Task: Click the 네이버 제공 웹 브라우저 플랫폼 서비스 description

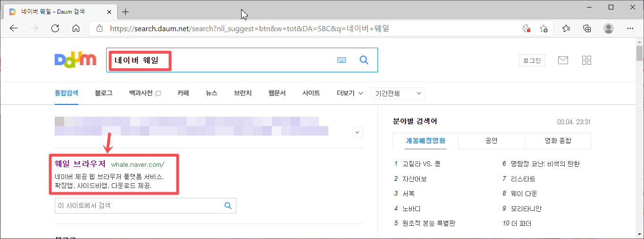Action: [x=109, y=177]
